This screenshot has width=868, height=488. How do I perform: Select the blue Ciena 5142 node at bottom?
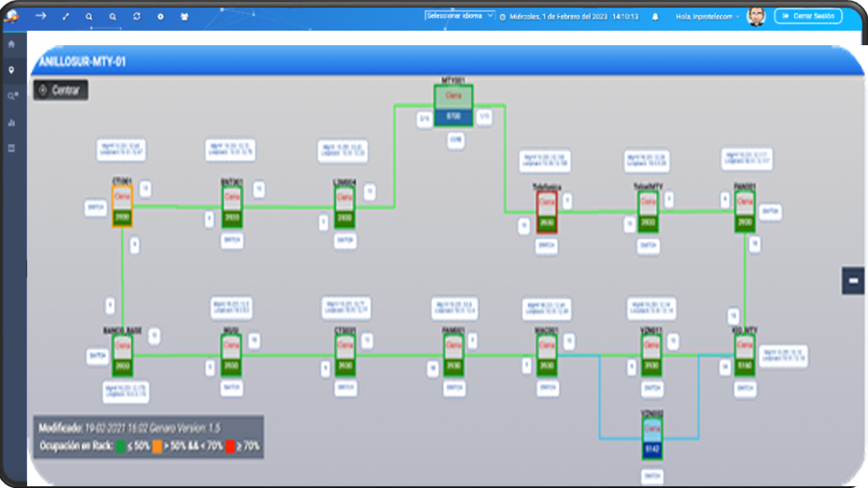652,439
